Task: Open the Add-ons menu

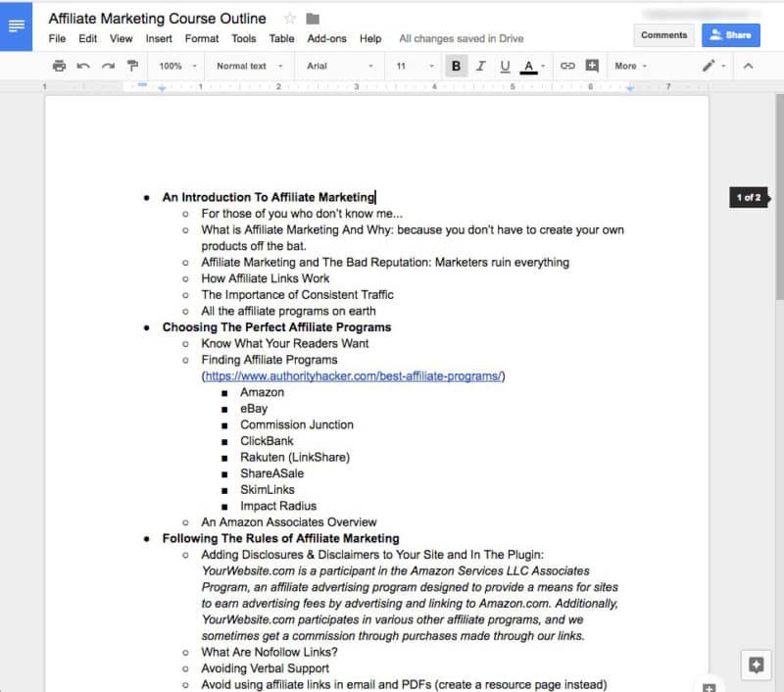Action: click(326, 38)
